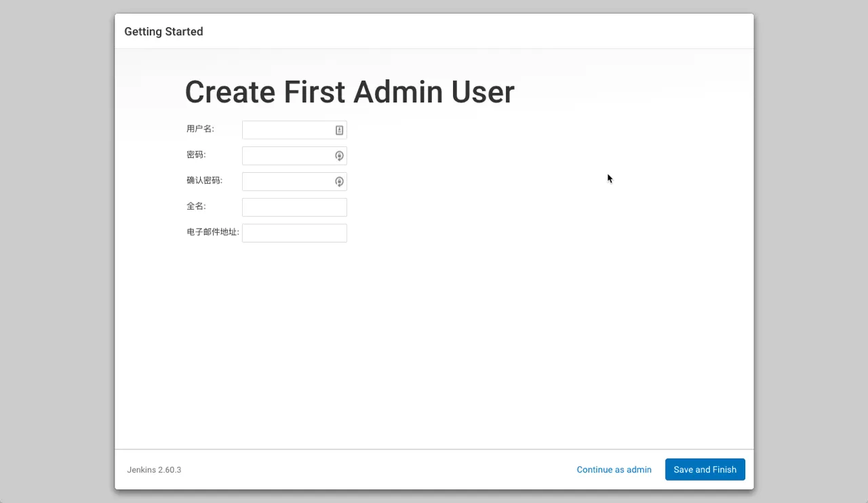Click the autofill contact icon in username field
Viewport: 868px width, 503px height.
339,130
